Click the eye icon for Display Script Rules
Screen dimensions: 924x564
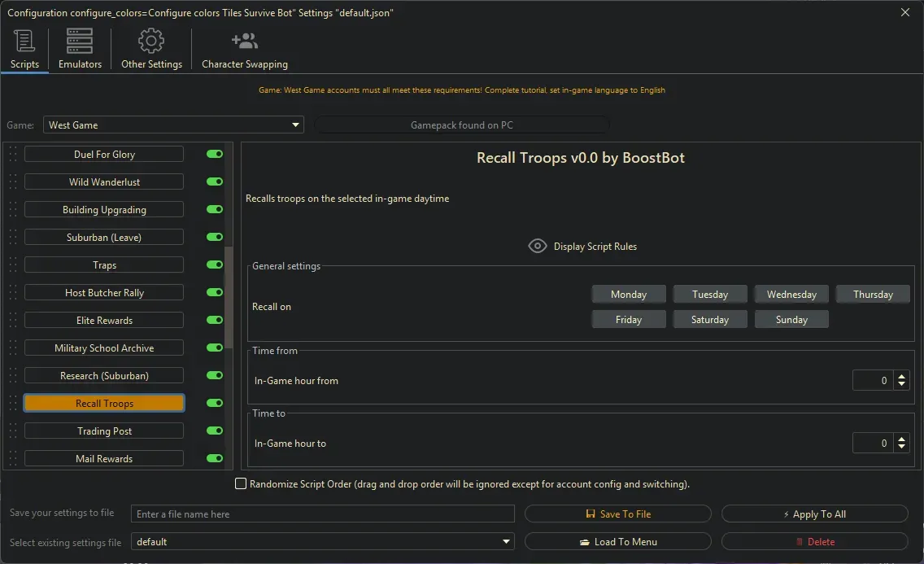[537, 246]
